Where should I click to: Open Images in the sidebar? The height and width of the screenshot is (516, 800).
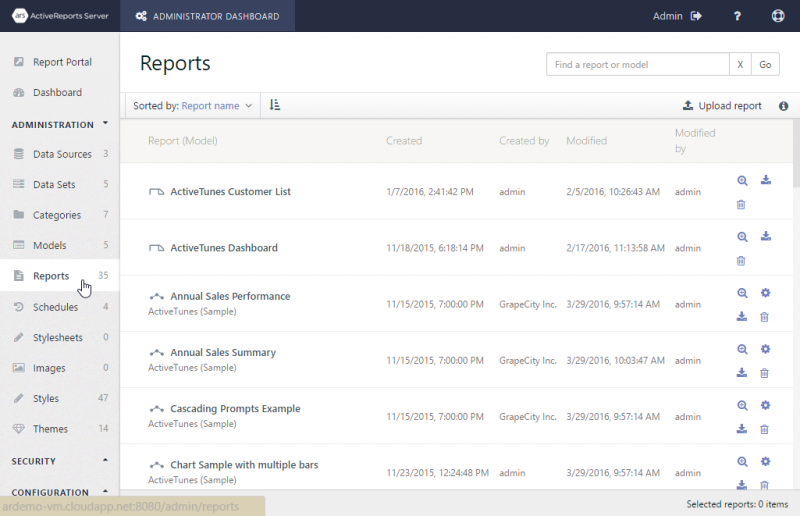[x=60, y=368]
